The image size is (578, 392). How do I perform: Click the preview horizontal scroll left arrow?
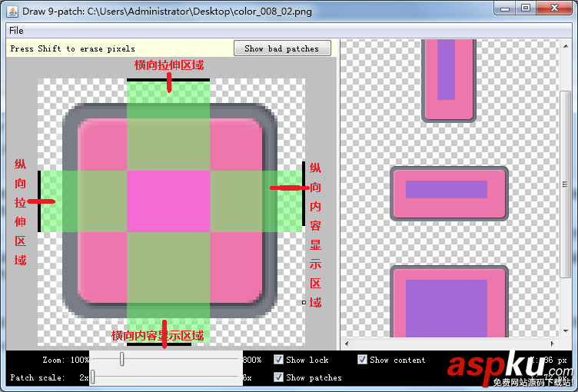tap(347, 344)
